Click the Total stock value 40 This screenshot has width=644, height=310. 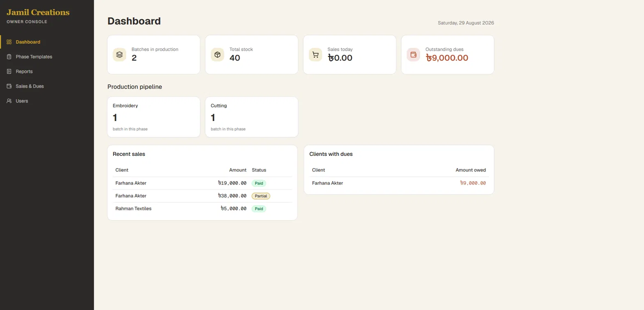pos(235,58)
